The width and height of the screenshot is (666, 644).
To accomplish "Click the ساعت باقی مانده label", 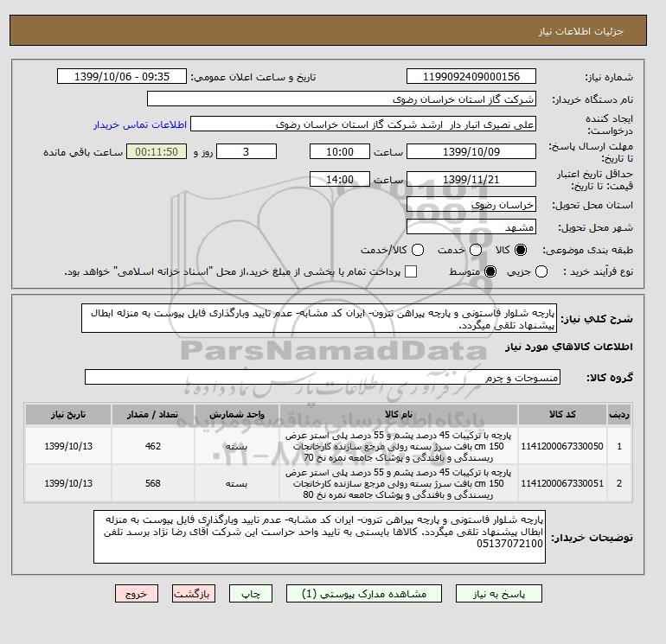I will click(x=83, y=152).
